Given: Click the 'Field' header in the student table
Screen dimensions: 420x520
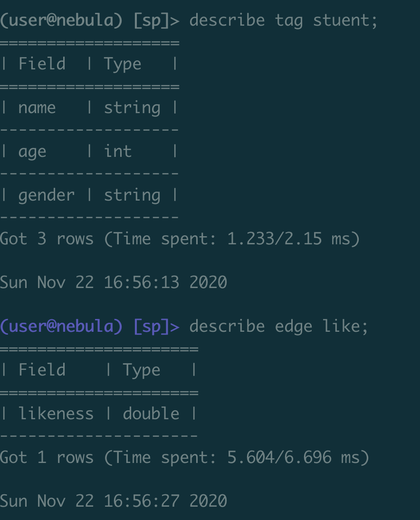Looking at the screenshot, I should point(42,64).
